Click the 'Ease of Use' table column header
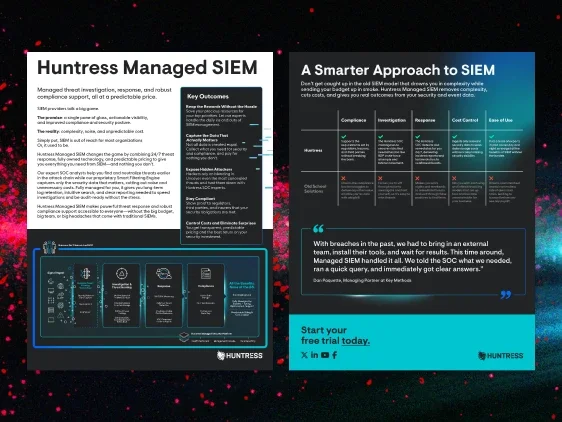562x422 pixels. (x=500, y=120)
